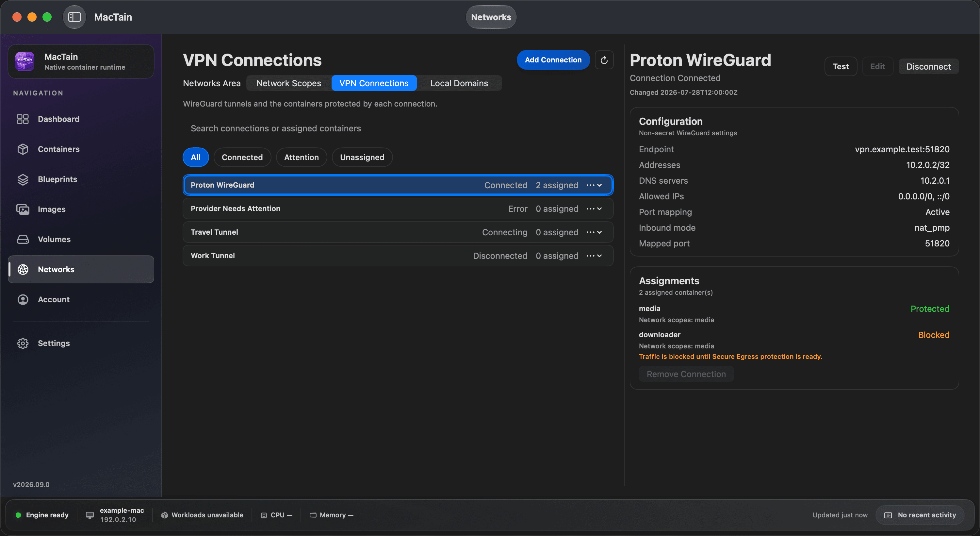Click the endpoint value vpn.example.test:51820

[902, 149]
